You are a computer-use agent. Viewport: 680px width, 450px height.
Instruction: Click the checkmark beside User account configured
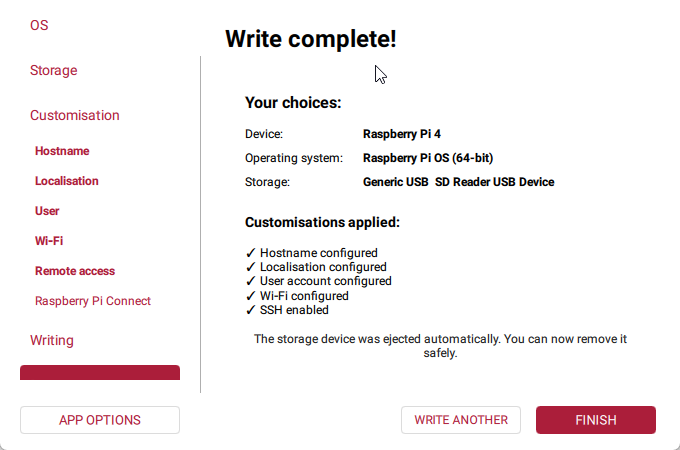click(x=250, y=281)
